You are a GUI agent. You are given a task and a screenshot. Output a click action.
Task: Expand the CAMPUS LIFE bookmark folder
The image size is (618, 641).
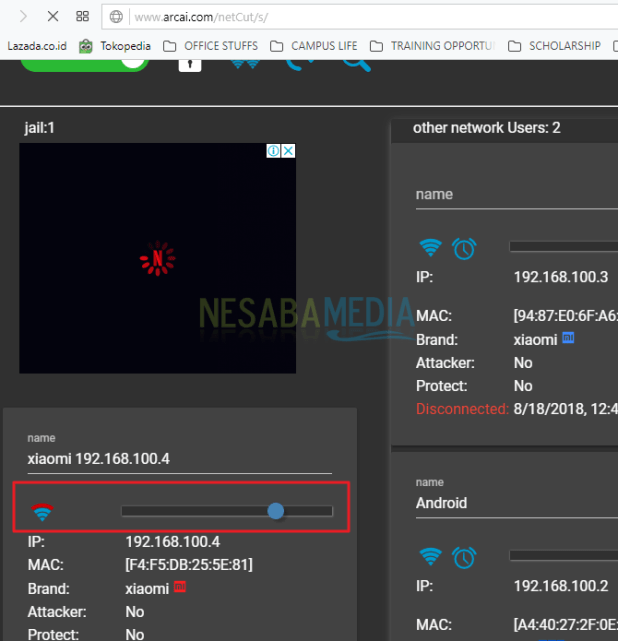[313, 46]
